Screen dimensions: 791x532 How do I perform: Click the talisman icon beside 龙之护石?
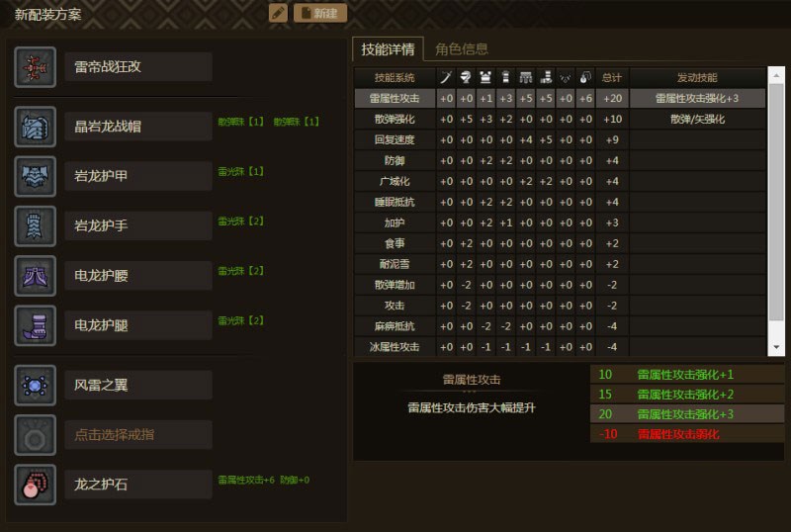point(35,485)
